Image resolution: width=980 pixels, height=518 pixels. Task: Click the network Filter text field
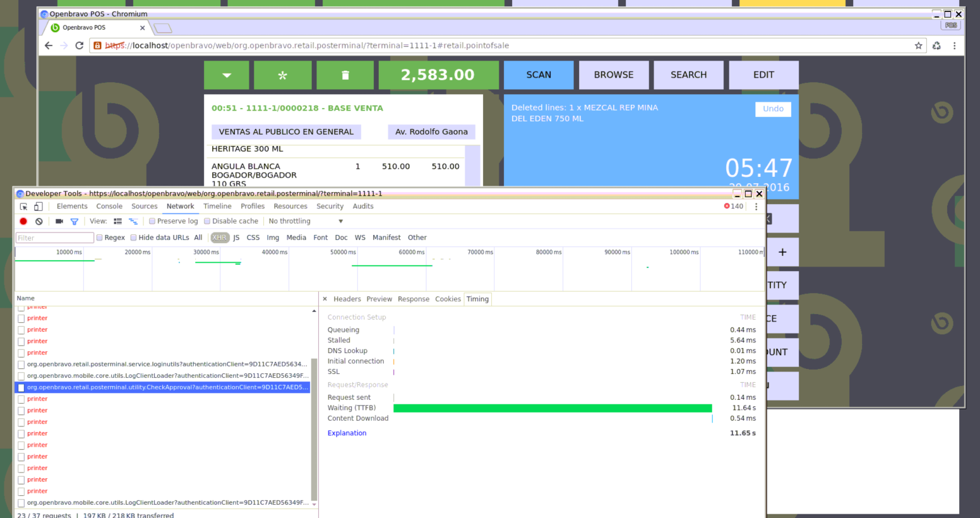pyautogui.click(x=54, y=238)
